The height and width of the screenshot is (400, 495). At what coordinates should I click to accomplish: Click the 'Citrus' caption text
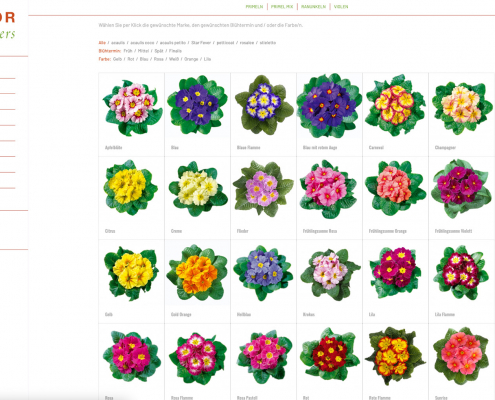point(110,231)
